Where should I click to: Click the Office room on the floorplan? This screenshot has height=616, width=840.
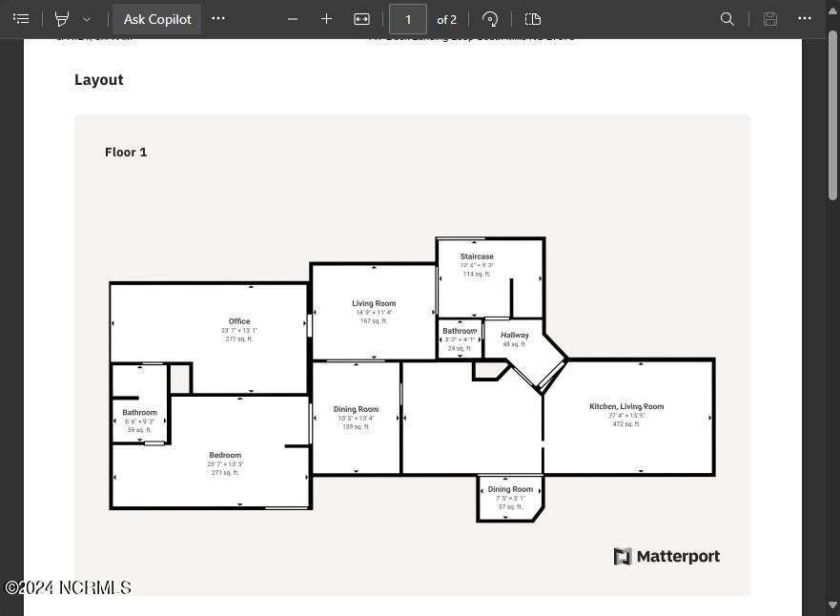pyautogui.click(x=239, y=322)
